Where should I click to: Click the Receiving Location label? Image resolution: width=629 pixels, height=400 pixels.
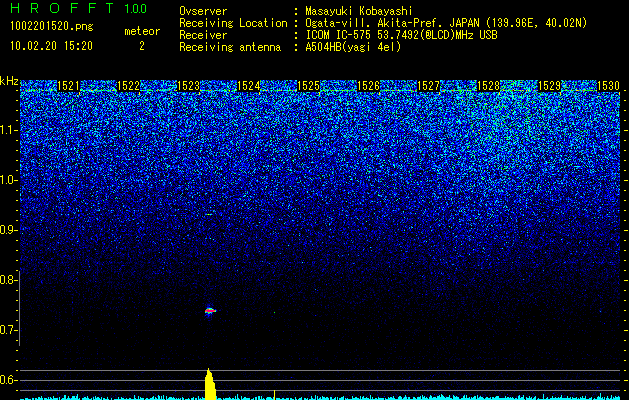(233, 23)
